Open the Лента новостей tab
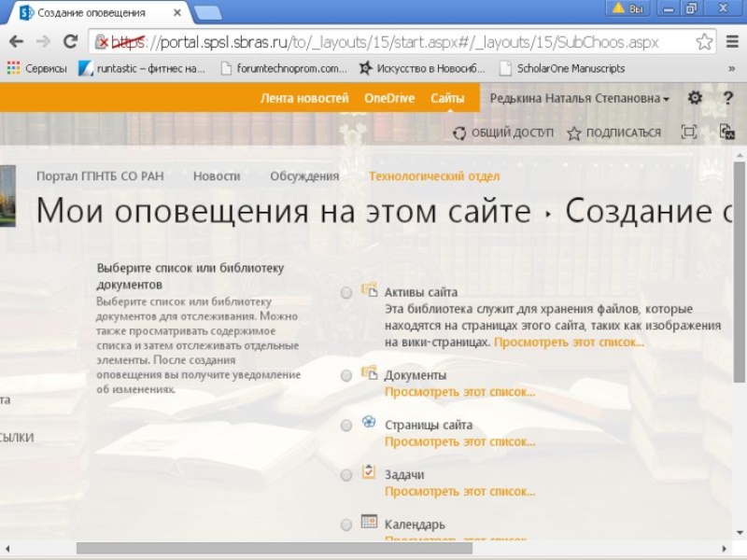This screenshot has width=747, height=560. click(x=304, y=98)
